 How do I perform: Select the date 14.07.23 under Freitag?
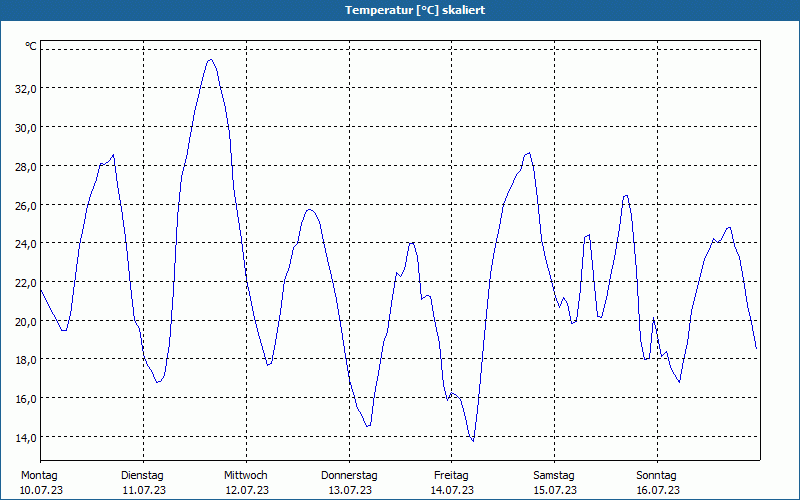[x=452, y=490]
